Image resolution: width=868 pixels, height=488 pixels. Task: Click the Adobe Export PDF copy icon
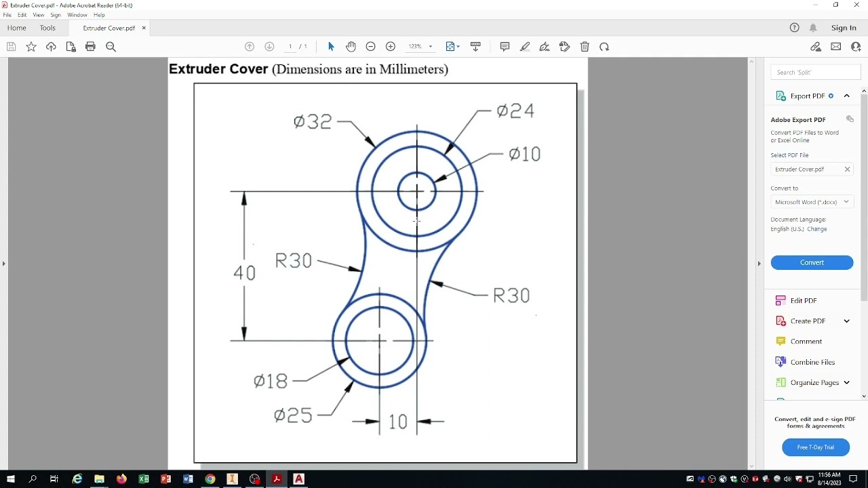[x=850, y=119]
